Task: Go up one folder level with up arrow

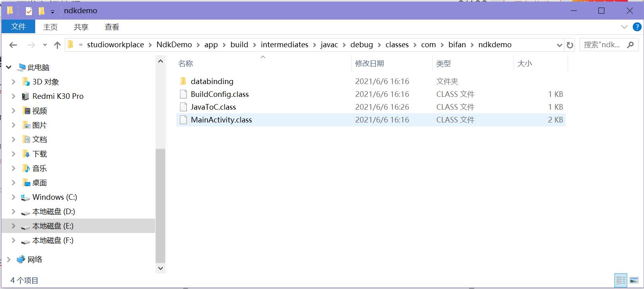Action: pos(57,45)
